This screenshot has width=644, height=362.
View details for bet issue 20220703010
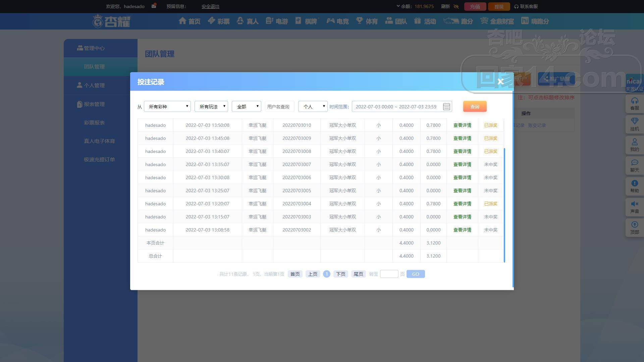(462, 125)
